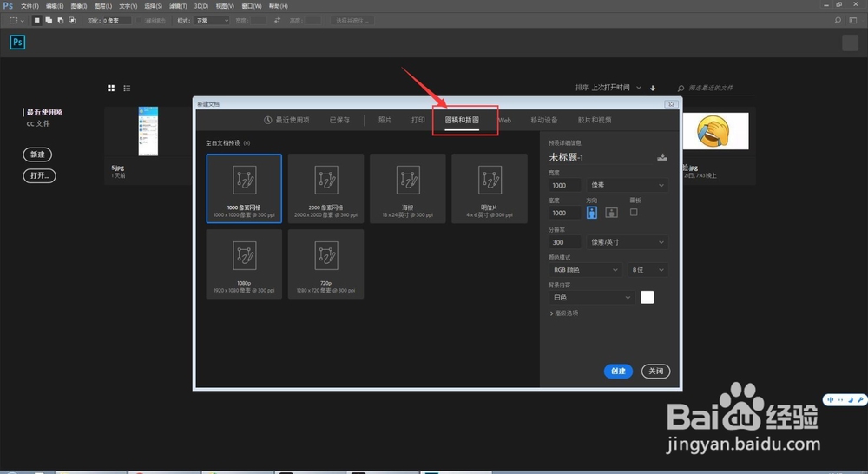Viewport: 868px width, 474px height.
Task: Click the search icon in options bar
Action: pyautogui.click(x=838, y=21)
